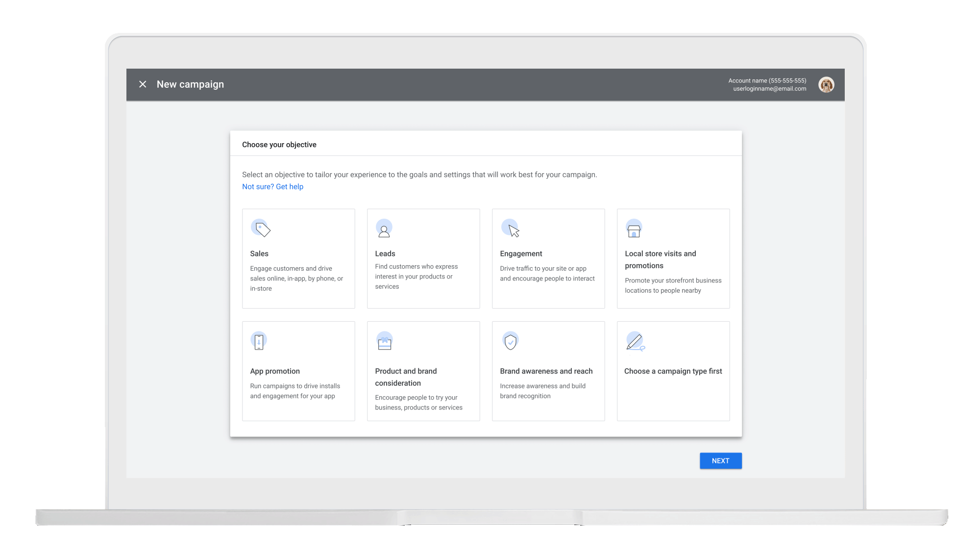
Task: Click the Leads campaign objective card
Action: [x=423, y=258]
